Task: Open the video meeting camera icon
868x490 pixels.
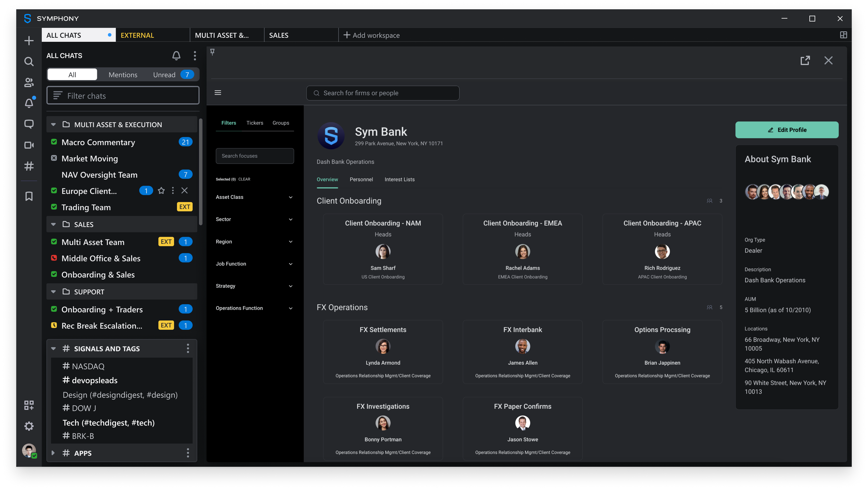Action: 29,145
